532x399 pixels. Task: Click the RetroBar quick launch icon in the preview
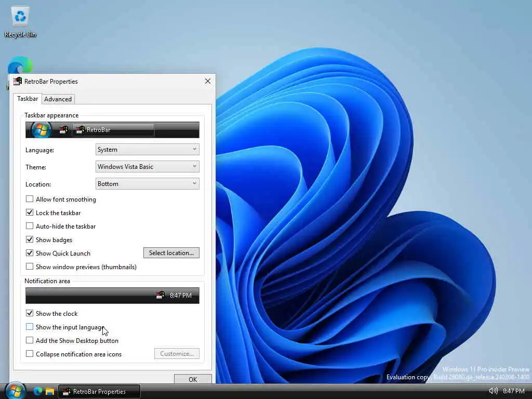coord(63,130)
